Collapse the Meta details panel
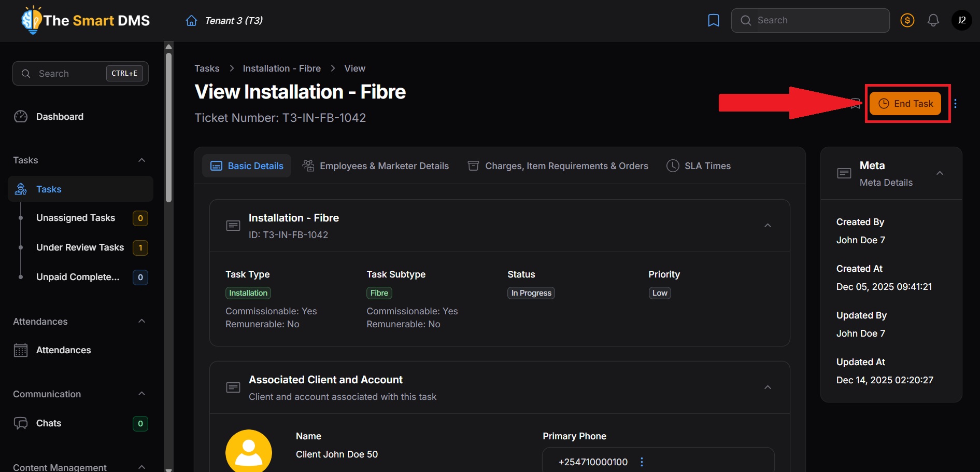Image resolution: width=980 pixels, height=472 pixels. pyautogui.click(x=940, y=173)
